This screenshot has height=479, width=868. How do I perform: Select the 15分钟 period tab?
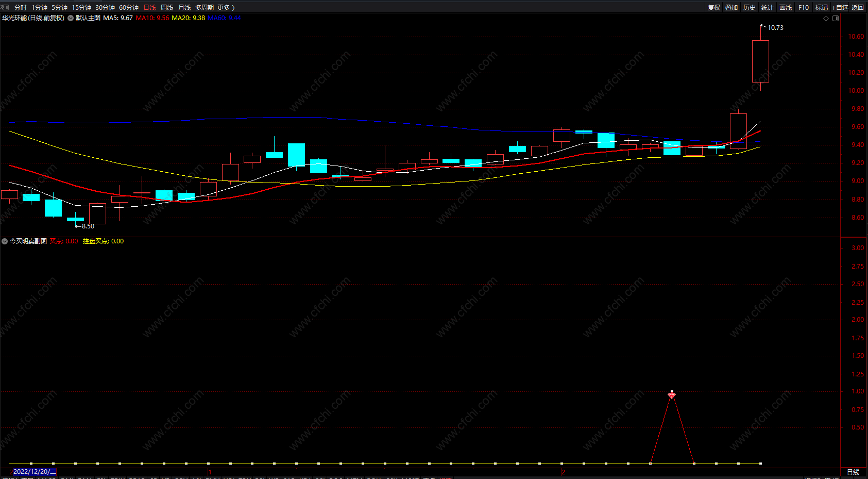click(81, 8)
